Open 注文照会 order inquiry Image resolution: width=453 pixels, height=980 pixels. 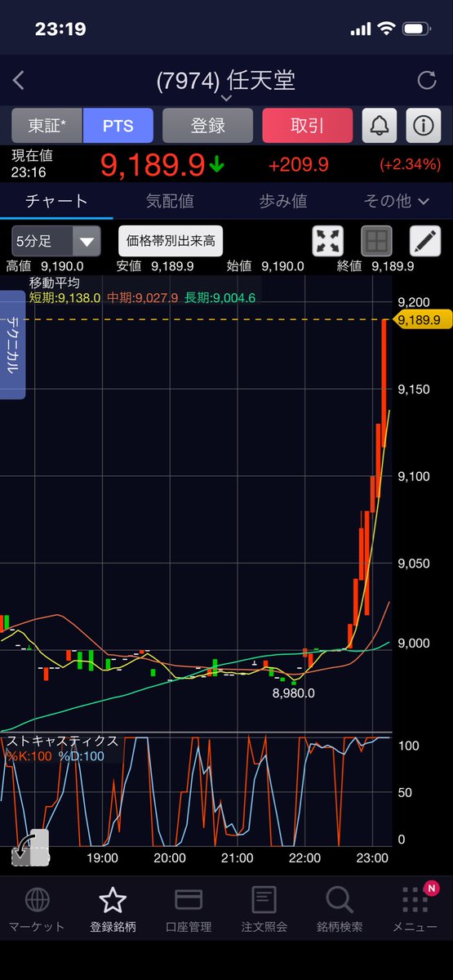coord(264,909)
